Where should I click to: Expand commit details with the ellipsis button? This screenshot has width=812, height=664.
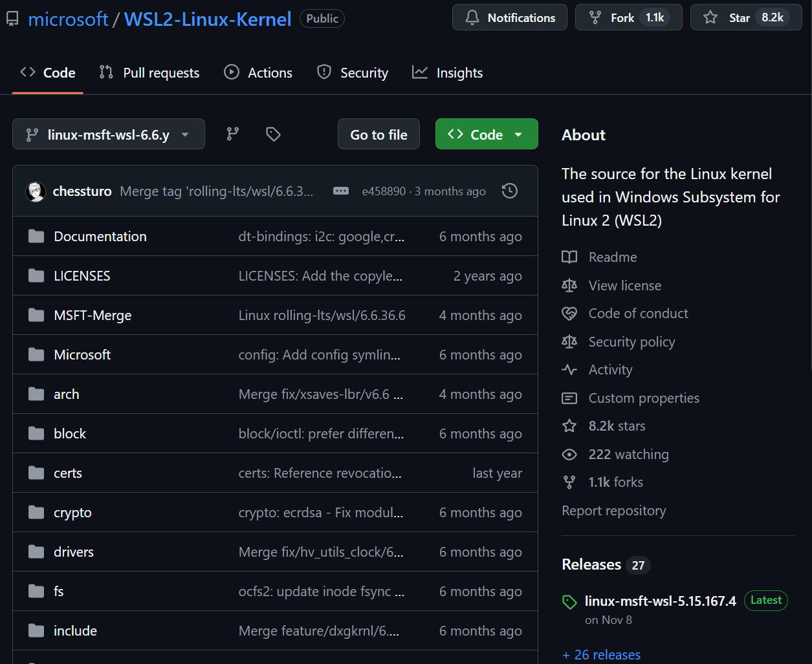[x=341, y=191]
